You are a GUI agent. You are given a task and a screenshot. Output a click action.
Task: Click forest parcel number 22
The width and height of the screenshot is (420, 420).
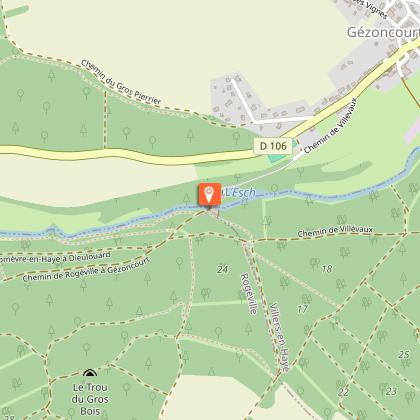click(x=343, y=392)
